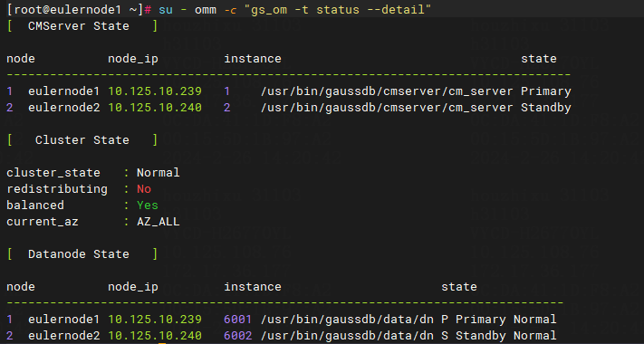
Task: Click the CMServer State section header
Action: (82, 26)
